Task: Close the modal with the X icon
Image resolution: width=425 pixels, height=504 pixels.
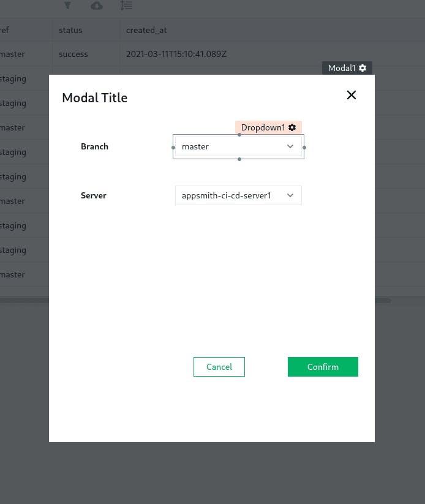Action: [x=351, y=95]
